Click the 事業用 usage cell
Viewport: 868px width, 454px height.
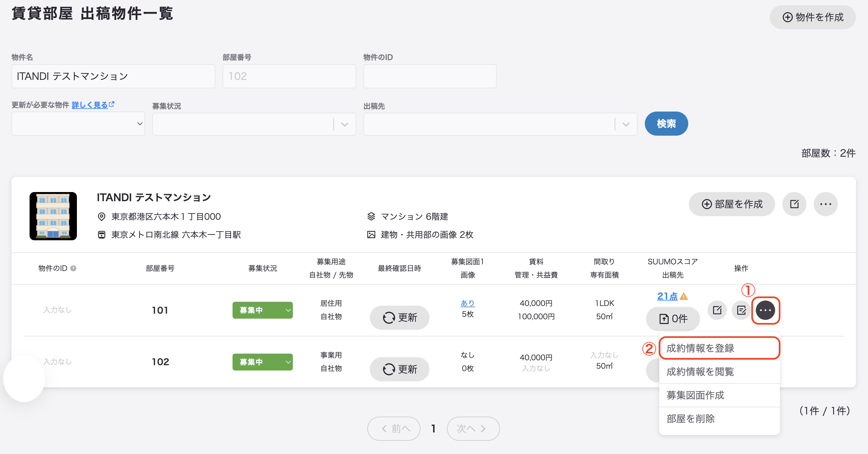pos(331,355)
